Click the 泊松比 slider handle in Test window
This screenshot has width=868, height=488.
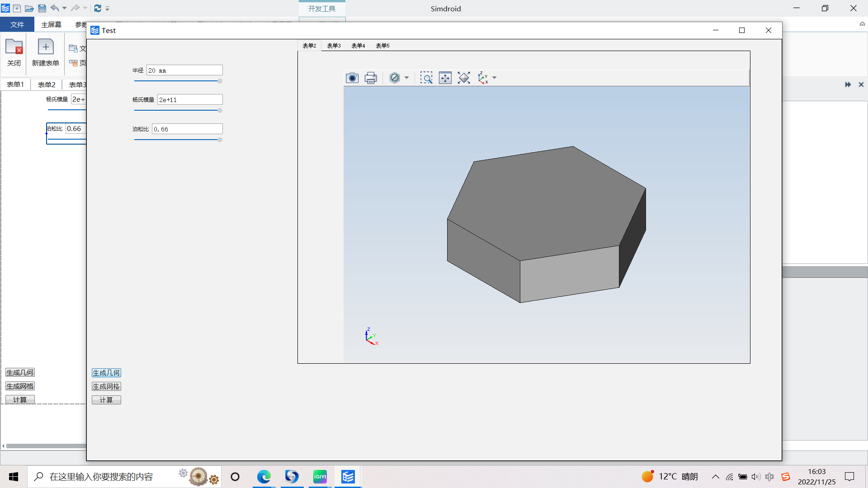[220, 140]
